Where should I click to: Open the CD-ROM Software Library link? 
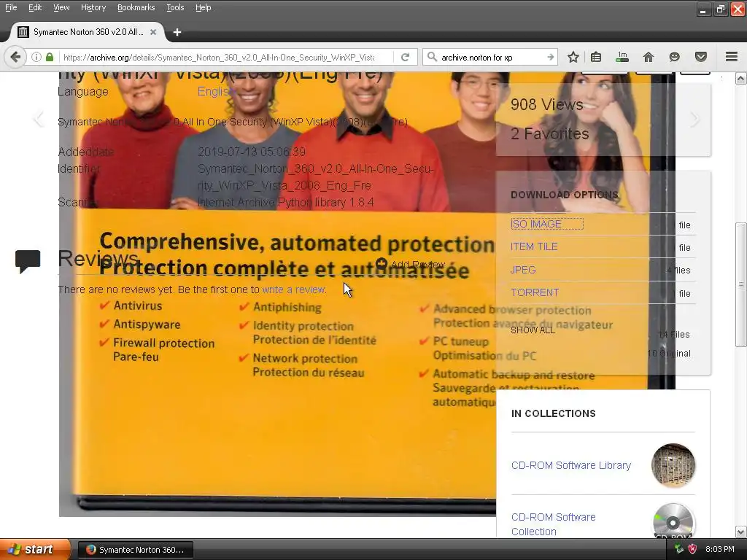(570, 465)
